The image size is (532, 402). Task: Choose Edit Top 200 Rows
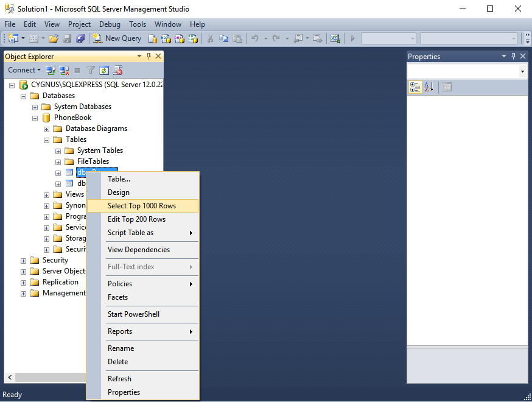click(143, 219)
